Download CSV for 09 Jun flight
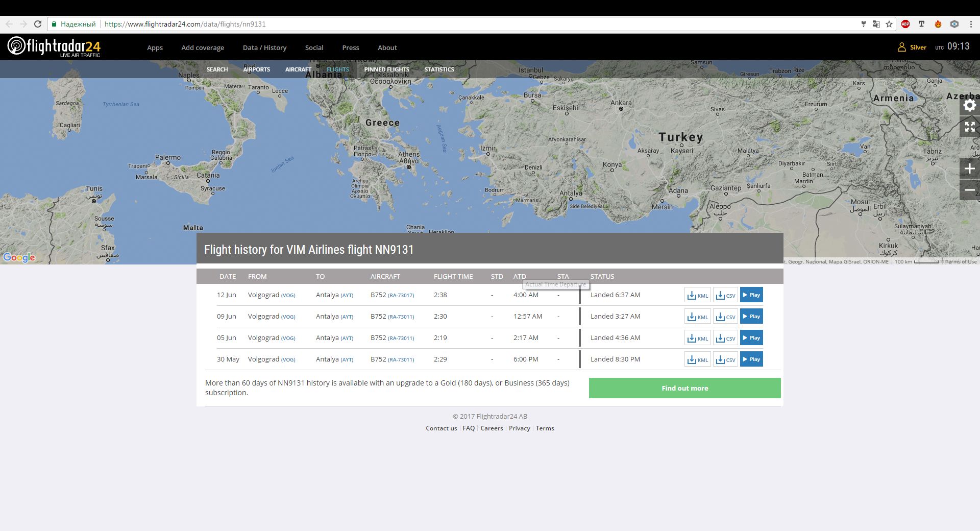The image size is (980, 531). pyautogui.click(x=725, y=317)
